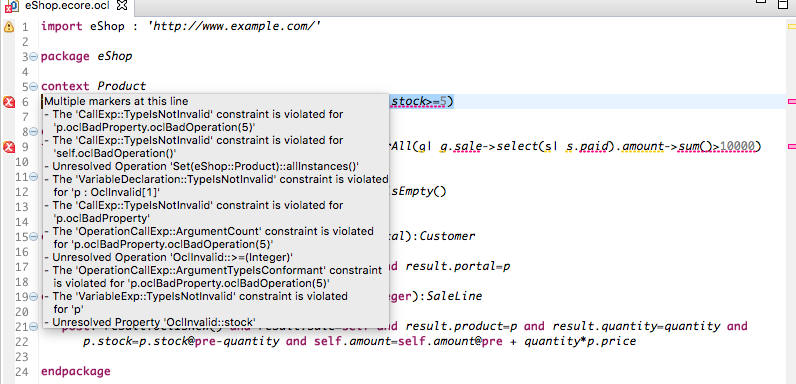Screen dimensions: 796x384
Task: Click the error marker icon on line 9
Action: click(x=9, y=147)
